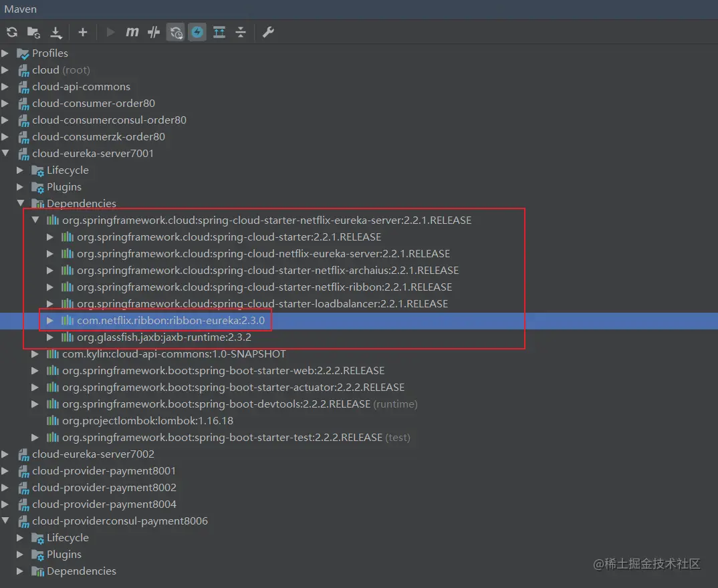Click the Run Maven Build play icon
The height and width of the screenshot is (588, 718).
(110, 32)
